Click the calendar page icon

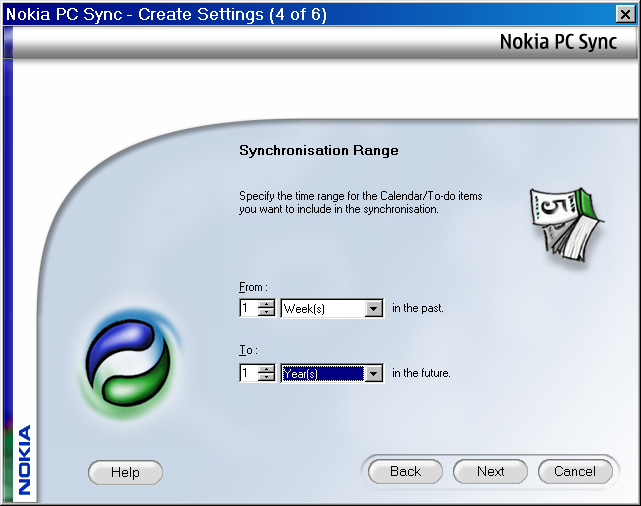pos(567,224)
